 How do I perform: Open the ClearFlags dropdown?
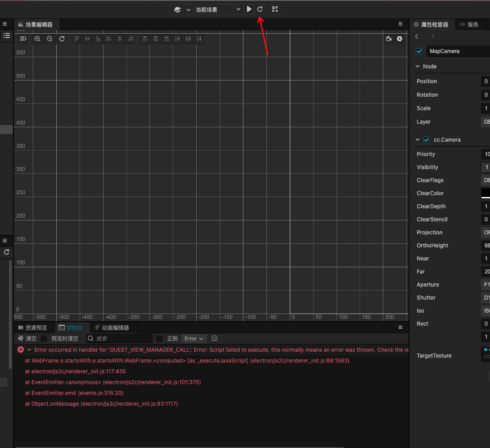(x=486, y=180)
